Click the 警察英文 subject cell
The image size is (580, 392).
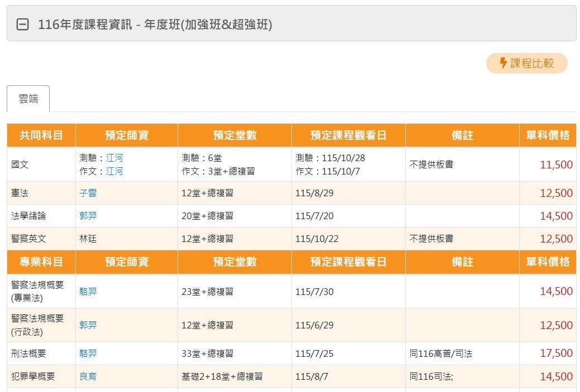click(x=41, y=239)
